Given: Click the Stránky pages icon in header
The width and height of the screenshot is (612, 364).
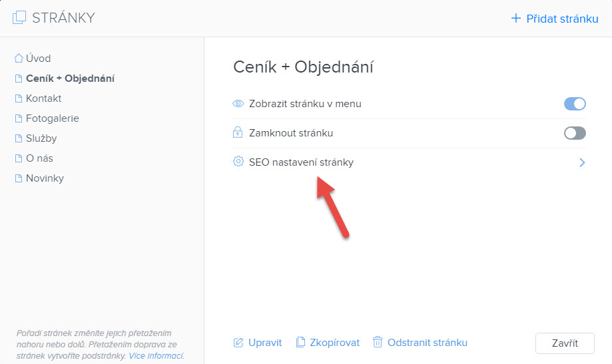Looking at the screenshot, I should click(19, 17).
